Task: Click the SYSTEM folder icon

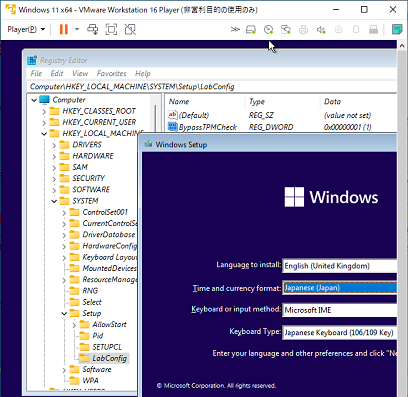Action: pyautogui.click(x=65, y=201)
